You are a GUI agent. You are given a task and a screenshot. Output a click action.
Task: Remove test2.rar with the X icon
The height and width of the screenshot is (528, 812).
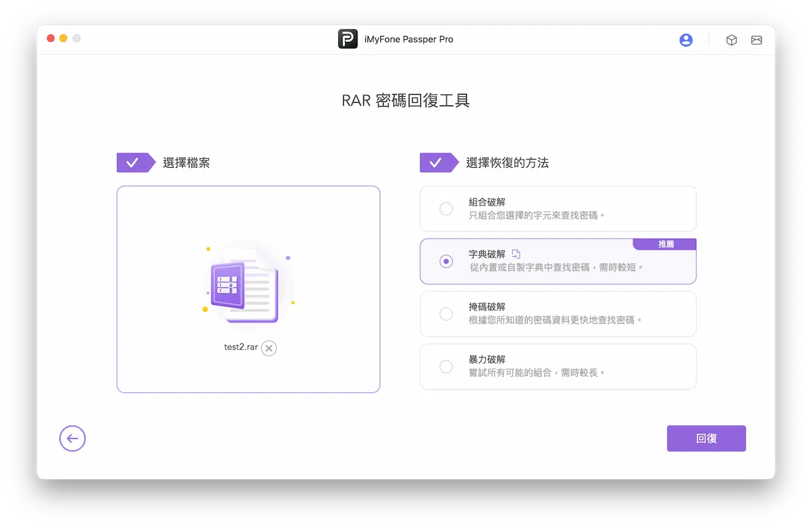click(x=269, y=348)
